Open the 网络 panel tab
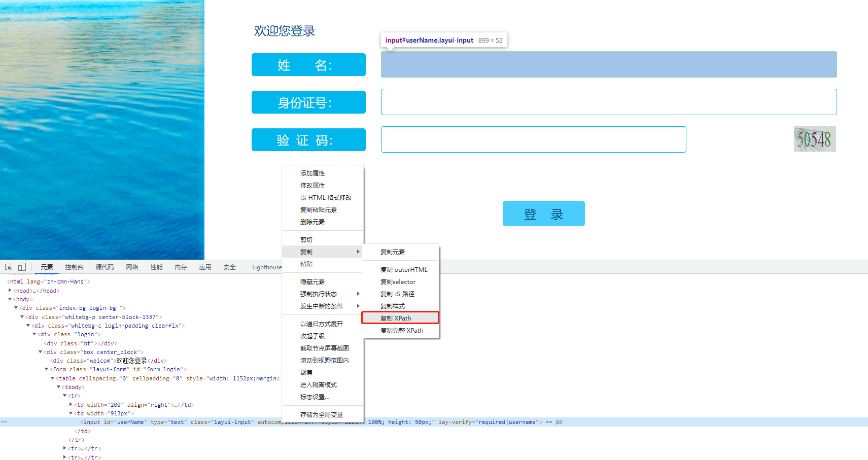 pyautogui.click(x=131, y=266)
